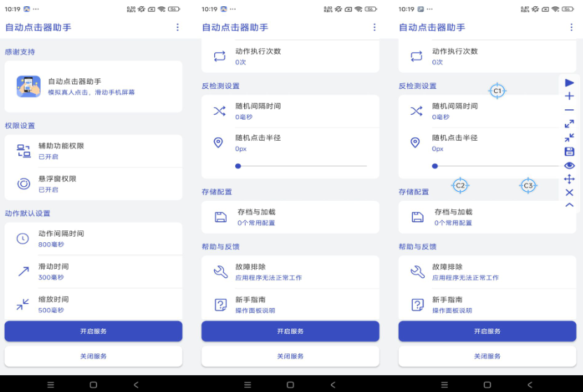The image size is (583, 392).
Task: Select the C2 click target marker
Action: (x=460, y=185)
